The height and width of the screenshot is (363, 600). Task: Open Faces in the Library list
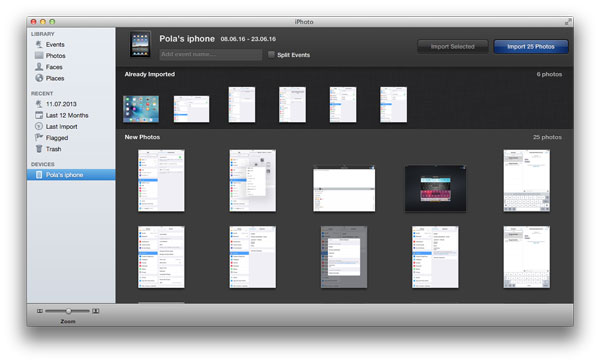coord(54,67)
